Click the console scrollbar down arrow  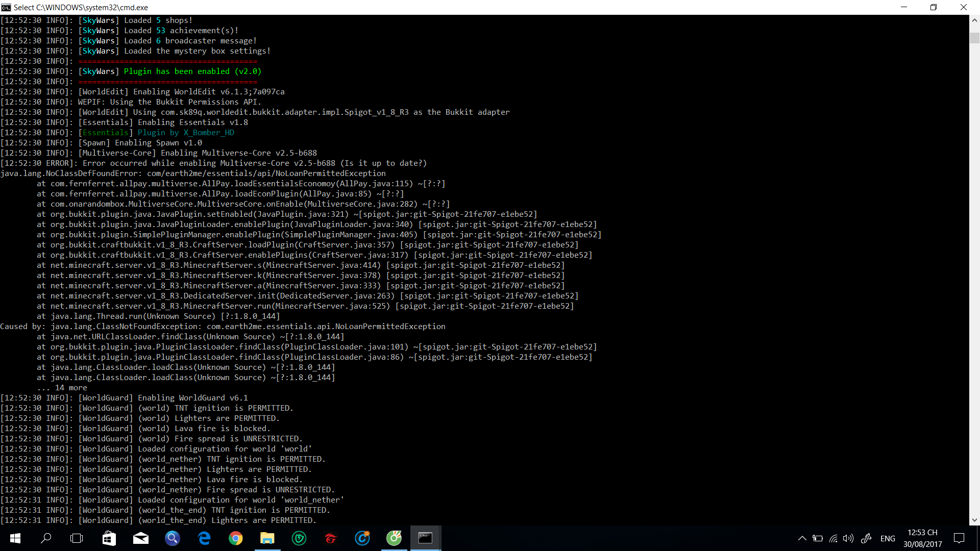pyautogui.click(x=974, y=520)
